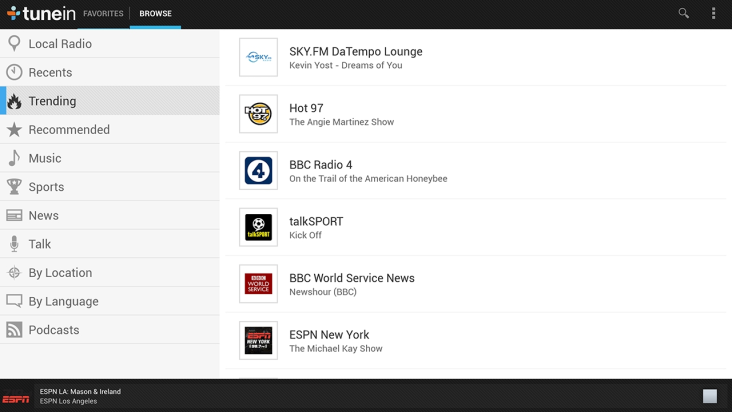Play BBC World Service News

coord(476,284)
